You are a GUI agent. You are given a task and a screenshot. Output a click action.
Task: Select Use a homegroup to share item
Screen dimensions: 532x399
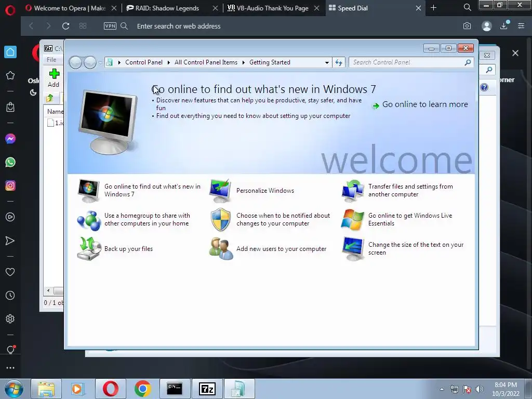coord(134,220)
